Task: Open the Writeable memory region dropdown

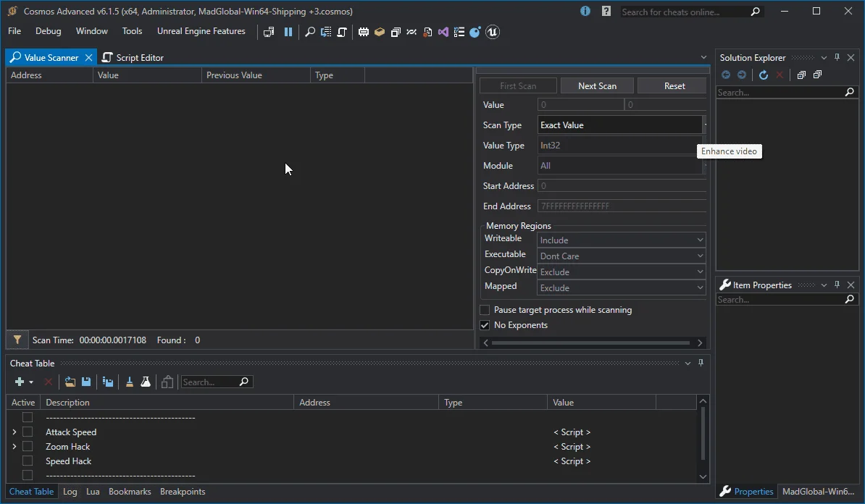Action: (621, 240)
